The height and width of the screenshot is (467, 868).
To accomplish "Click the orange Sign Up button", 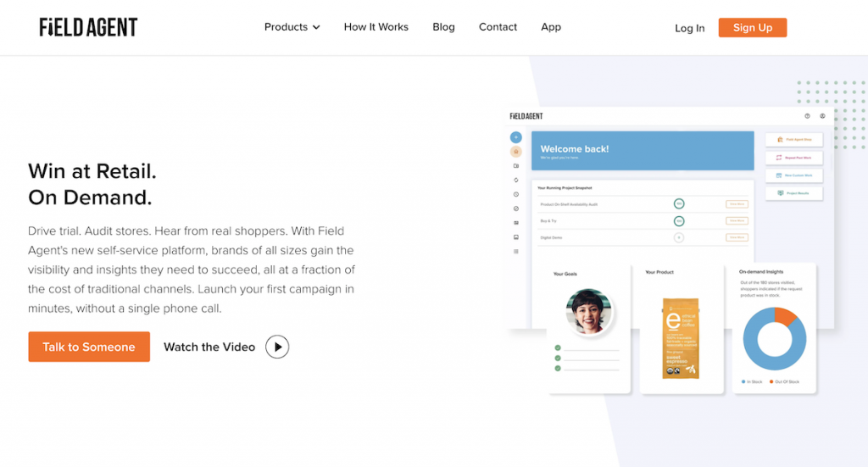I will coord(753,28).
